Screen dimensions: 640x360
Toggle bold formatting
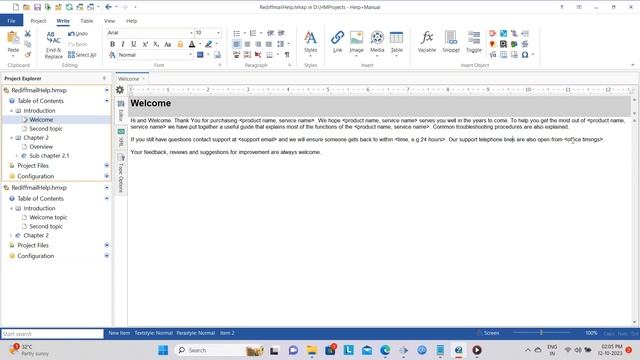point(112,44)
